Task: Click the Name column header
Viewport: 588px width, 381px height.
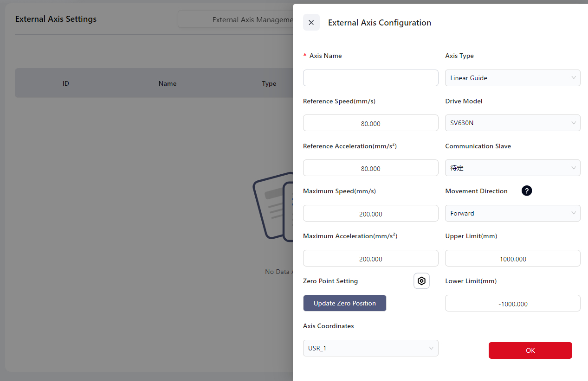Action: click(167, 83)
